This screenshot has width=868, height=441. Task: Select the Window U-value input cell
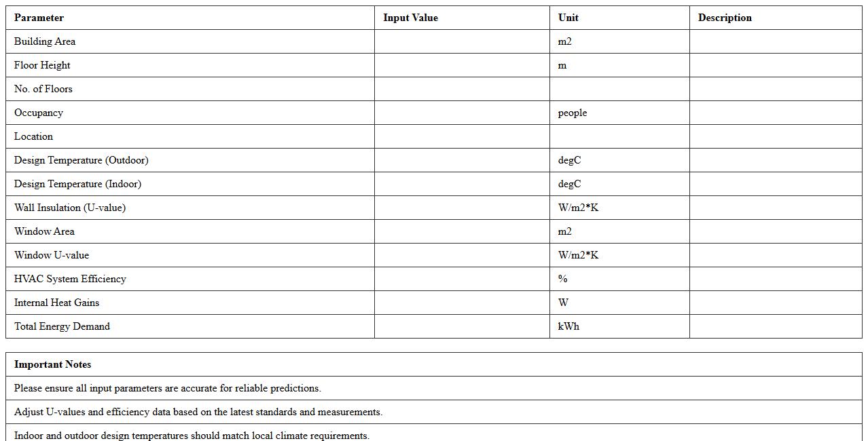click(x=462, y=255)
